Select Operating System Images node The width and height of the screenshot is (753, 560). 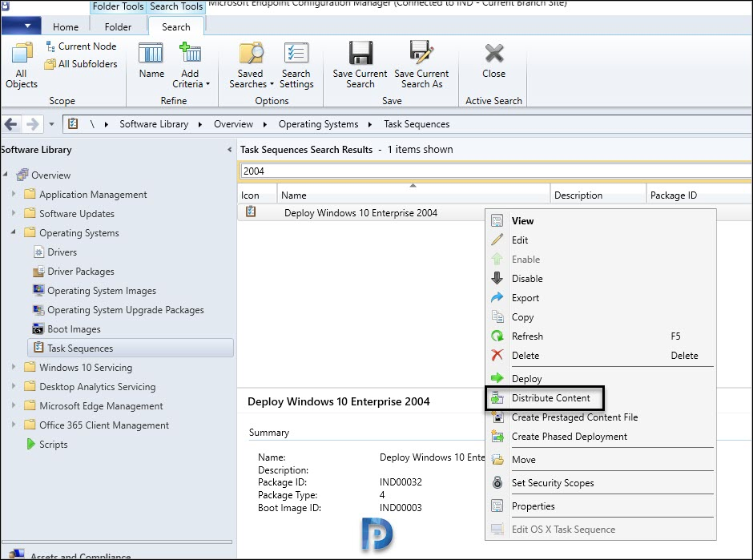[95, 291]
